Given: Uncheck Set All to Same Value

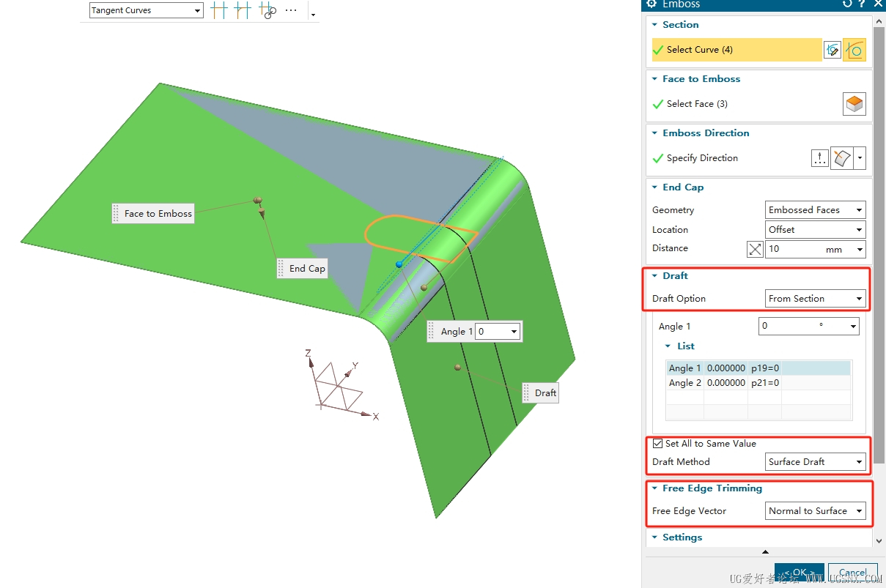Looking at the screenshot, I should (657, 444).
